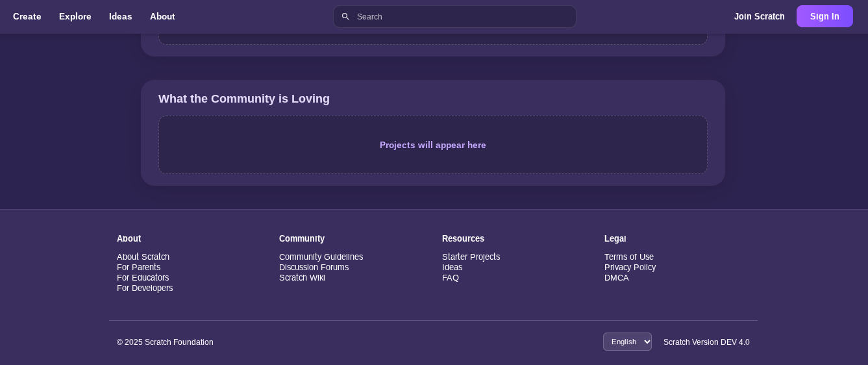Screen dimensions: 868x365
Task: Open the Privacy Policy link
Action: pos(630,268)
